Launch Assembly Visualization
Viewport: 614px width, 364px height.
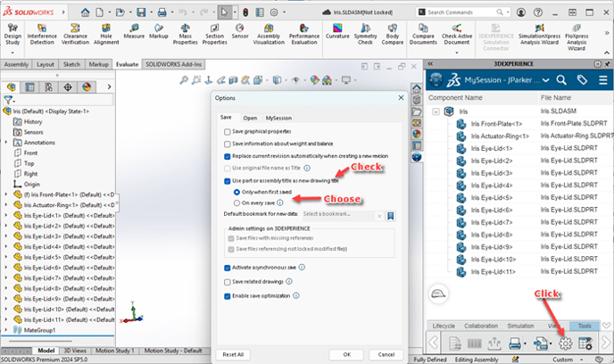269,34
